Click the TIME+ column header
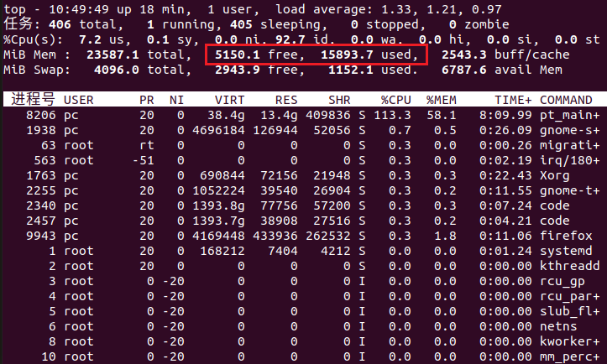The height and width of the screenshot is (364, 607). [513, 100]
